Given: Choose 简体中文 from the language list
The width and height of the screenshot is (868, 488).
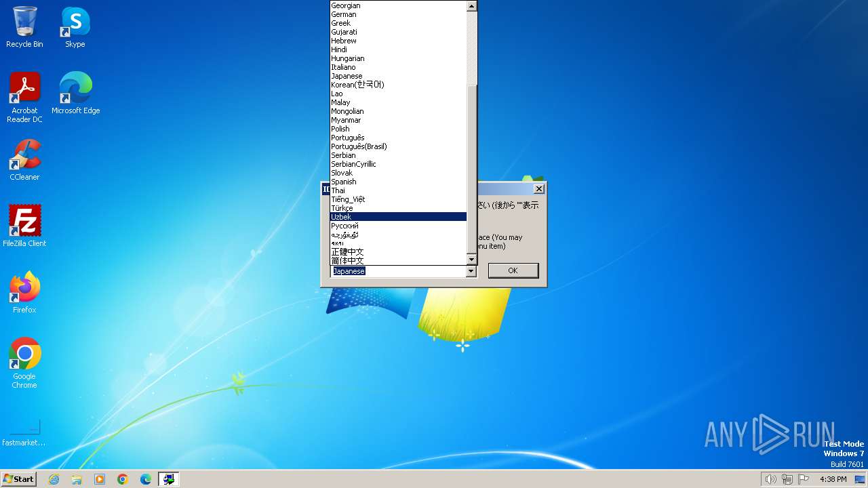Looking at the screenshot, I should 398,260.
